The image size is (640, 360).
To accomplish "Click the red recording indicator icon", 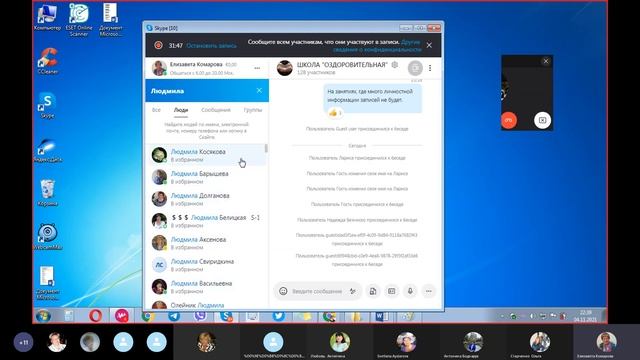I will point(158,45).
